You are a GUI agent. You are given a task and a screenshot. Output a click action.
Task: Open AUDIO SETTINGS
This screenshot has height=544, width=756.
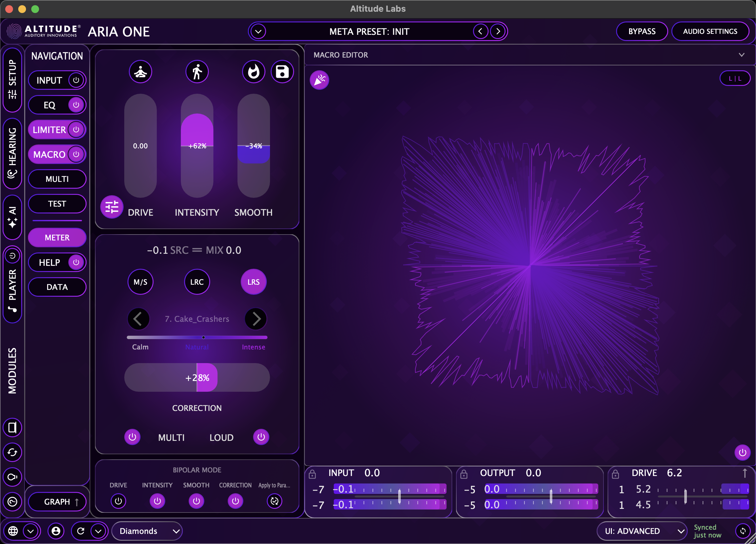(711, 31)
